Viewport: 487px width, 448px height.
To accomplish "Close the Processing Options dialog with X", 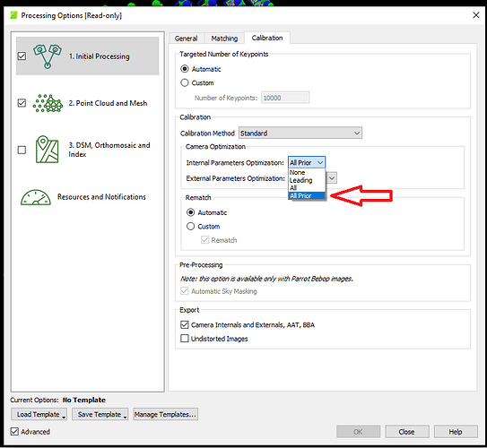I will coord(476,15).
